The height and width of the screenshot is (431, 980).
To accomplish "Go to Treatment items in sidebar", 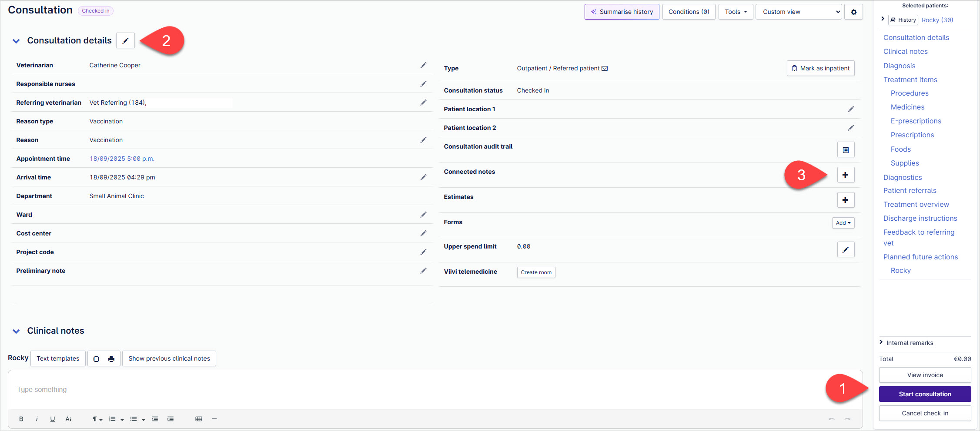I will coord(910,80).
